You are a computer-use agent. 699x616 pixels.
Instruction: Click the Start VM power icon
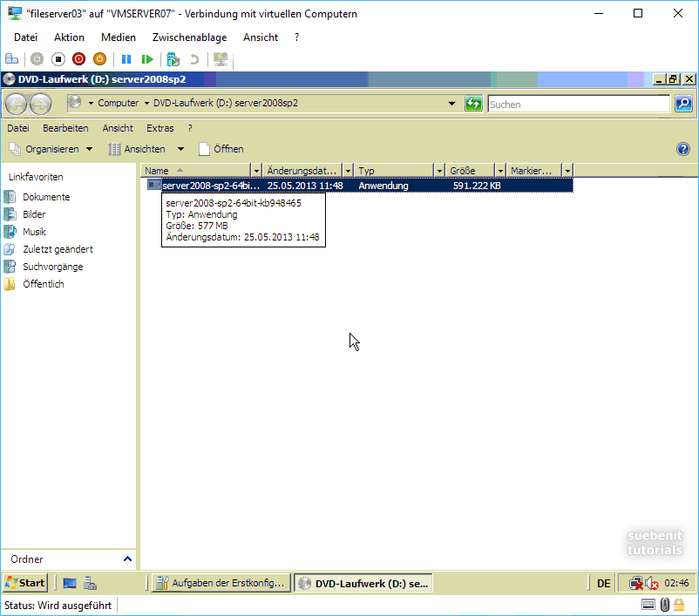point(37,59)
